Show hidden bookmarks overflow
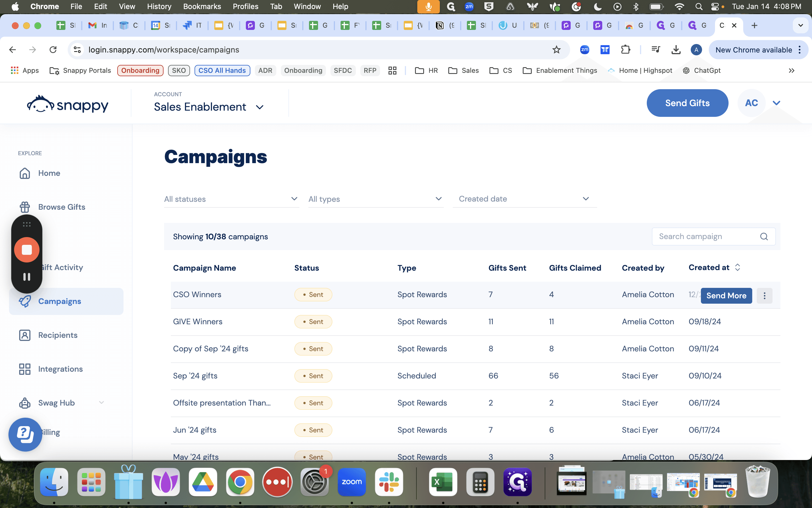The width and height of the screenshot is (812, 508). tap(791, 71)
